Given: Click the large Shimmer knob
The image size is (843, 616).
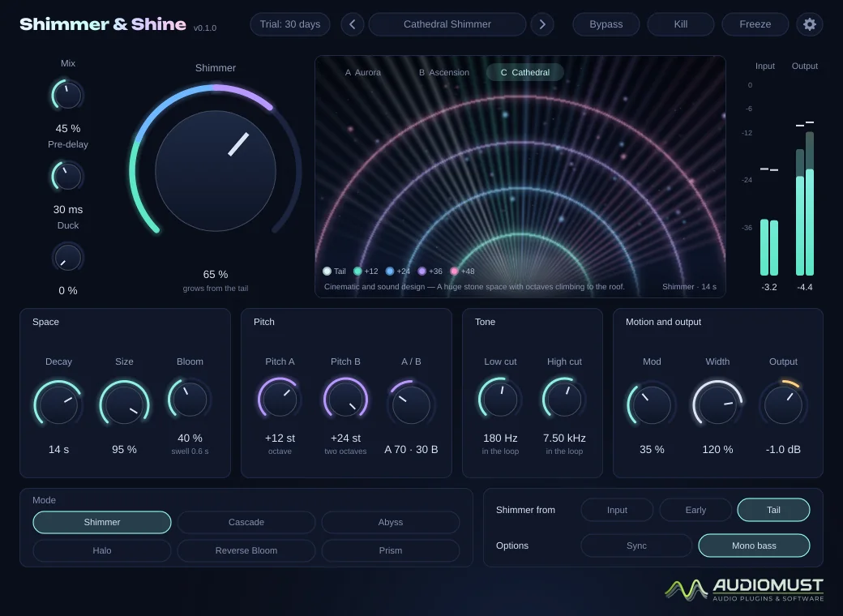Looking at the screenshot, I should tap(216, 171).
